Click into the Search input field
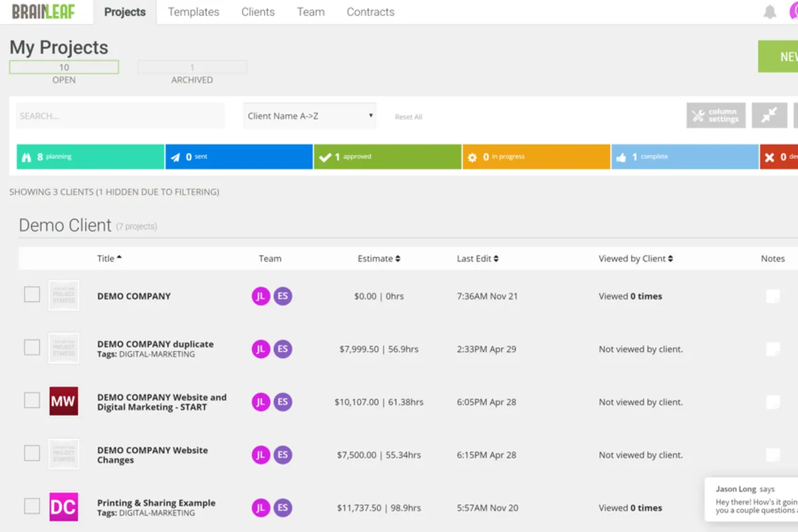This screenshot has width=798, height=532. pyautogui.click(x=120, y=116)
